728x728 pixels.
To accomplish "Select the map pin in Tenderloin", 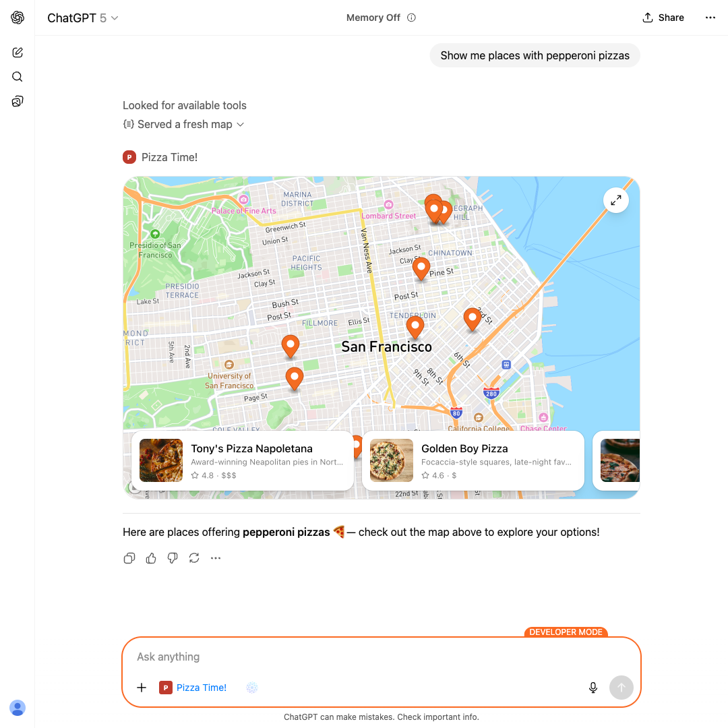I will pyautogui.click(x=415, y=326).
